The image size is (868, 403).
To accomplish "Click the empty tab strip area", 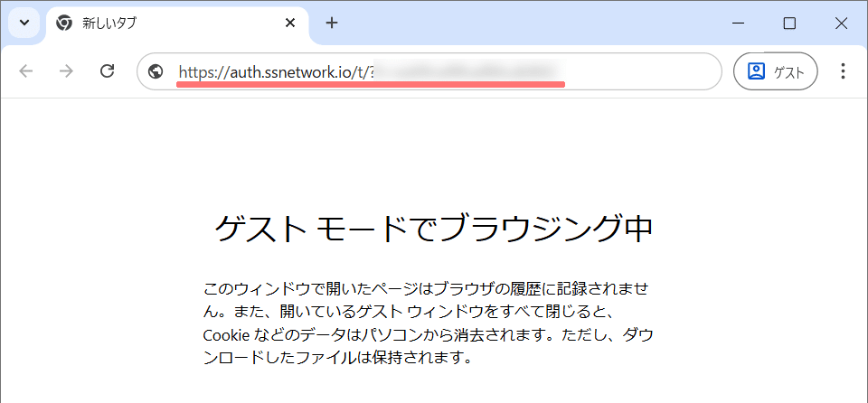I will click(524, 23).
